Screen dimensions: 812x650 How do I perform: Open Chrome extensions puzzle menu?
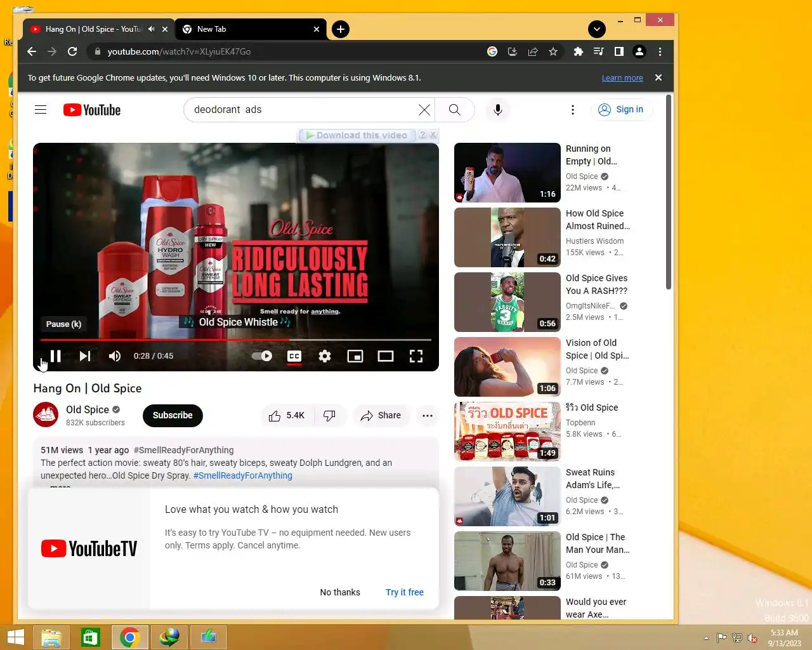578,51
